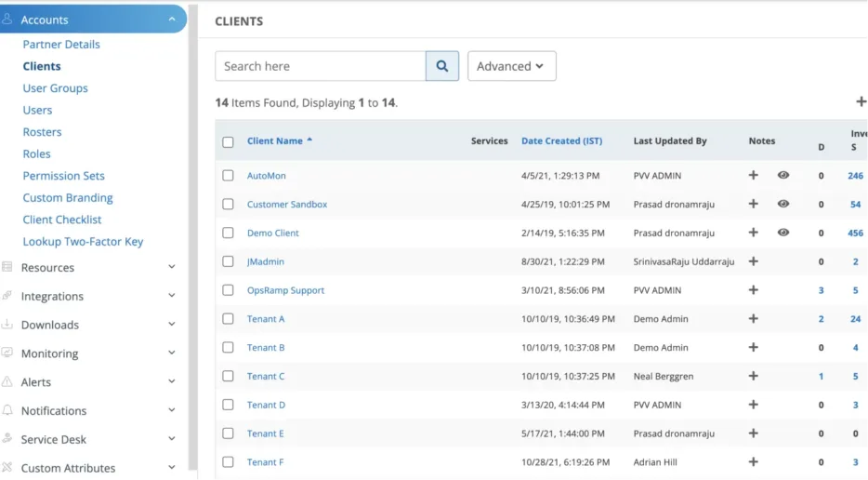Screen dimensions: 868x480
Task: Click the Monitoring sidebar icon
Action: point(7,353)
